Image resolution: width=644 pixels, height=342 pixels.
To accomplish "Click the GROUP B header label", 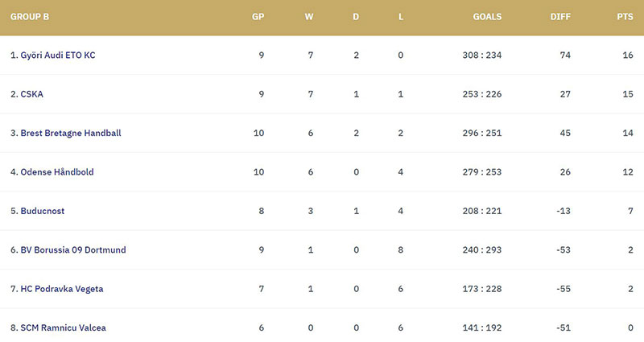I will pos(30,17).
